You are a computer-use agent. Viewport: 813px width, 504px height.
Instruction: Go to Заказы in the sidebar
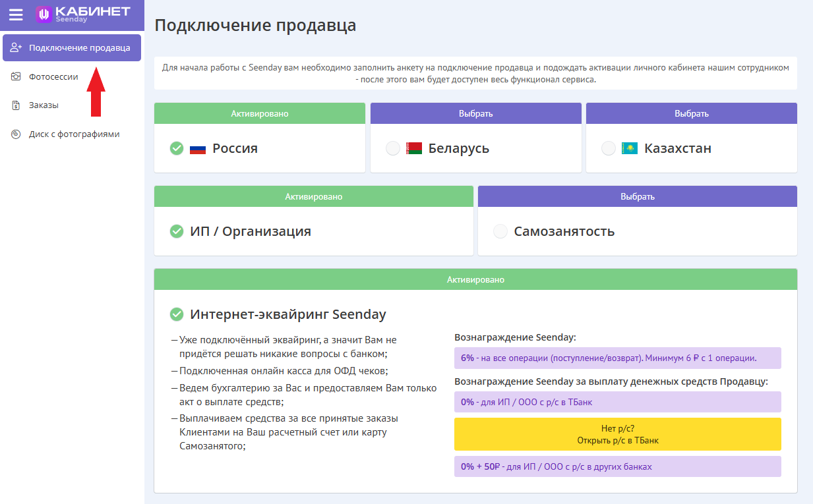[x=44, y=105]
